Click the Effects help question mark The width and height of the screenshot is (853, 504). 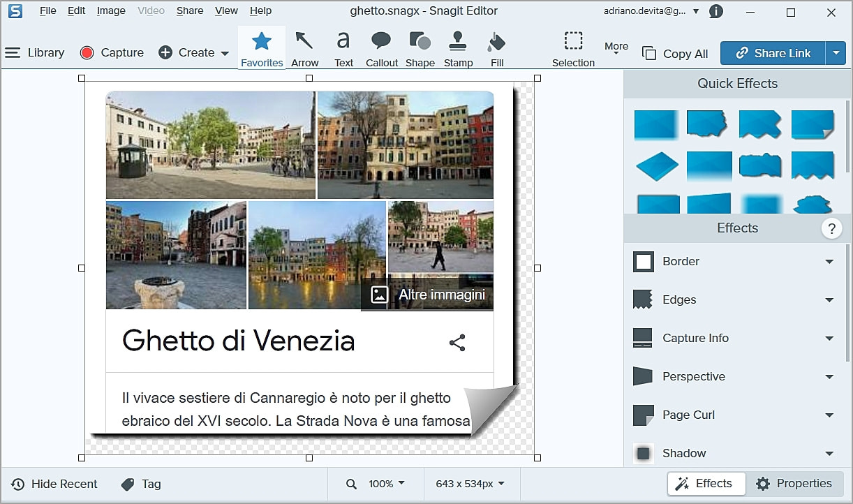point(831,228)
